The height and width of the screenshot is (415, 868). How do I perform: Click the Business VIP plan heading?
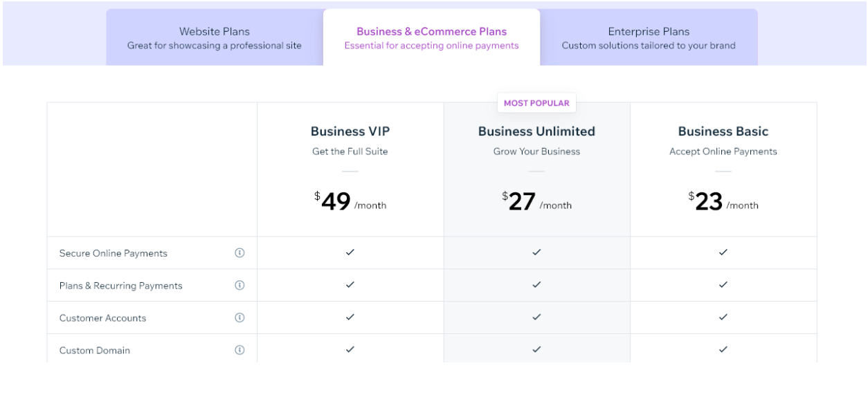(350, 131)
